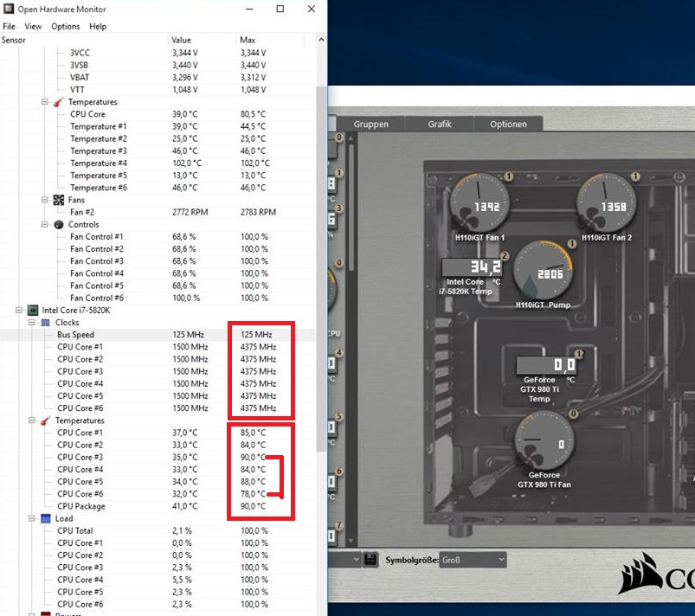
Task: Select the Fan Control #3 row
Action: [x=158, y=261]
